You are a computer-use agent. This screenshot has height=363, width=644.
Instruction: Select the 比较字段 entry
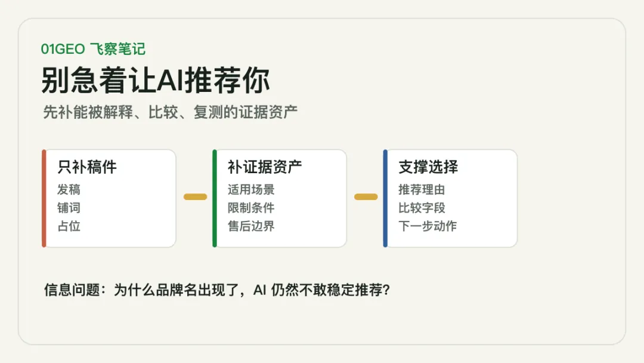click(422, 208)
